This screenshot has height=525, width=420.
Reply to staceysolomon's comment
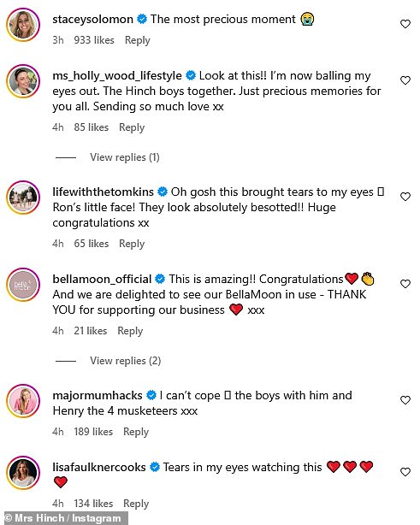coord(138,40)
